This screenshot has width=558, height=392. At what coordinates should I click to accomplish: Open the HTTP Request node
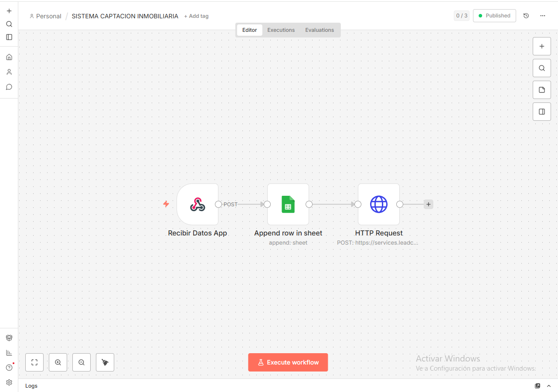pyautogui.click(x=378, y=204)
